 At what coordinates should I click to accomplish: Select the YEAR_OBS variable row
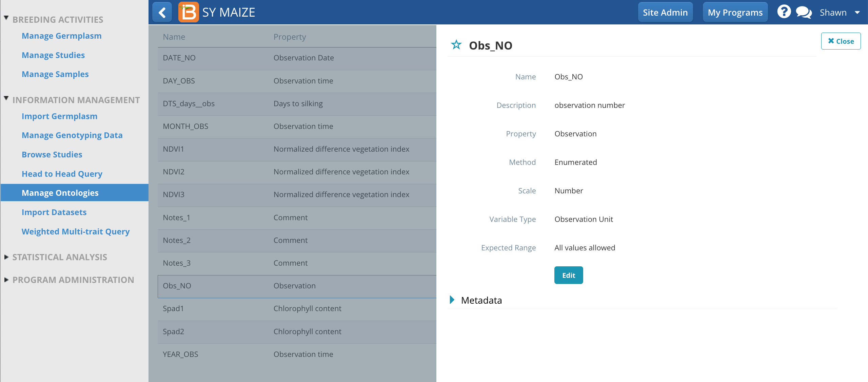(297, 355)
